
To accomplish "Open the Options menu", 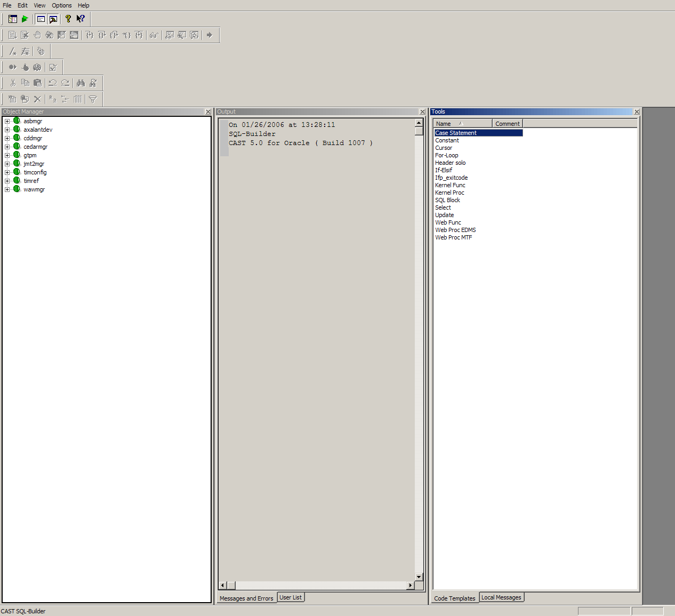I will (61, 5).
